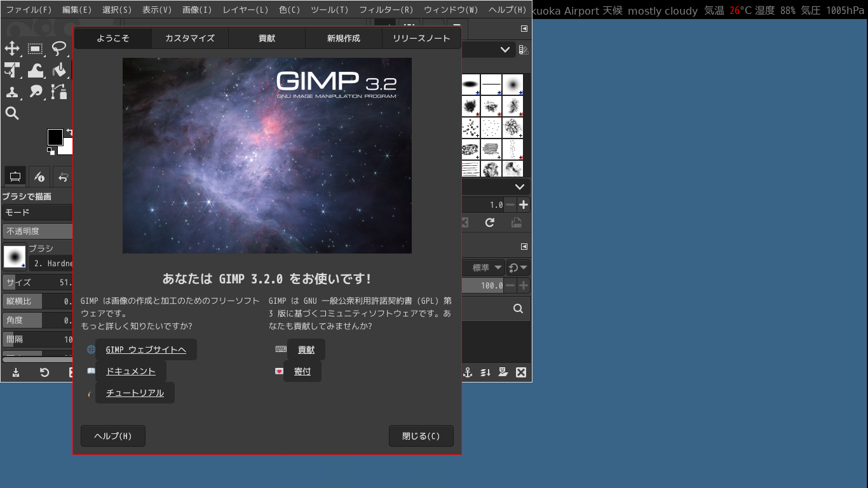Select the Rectangle Select tool
This screenshot has height=488, width=868.
click(36, 48)
